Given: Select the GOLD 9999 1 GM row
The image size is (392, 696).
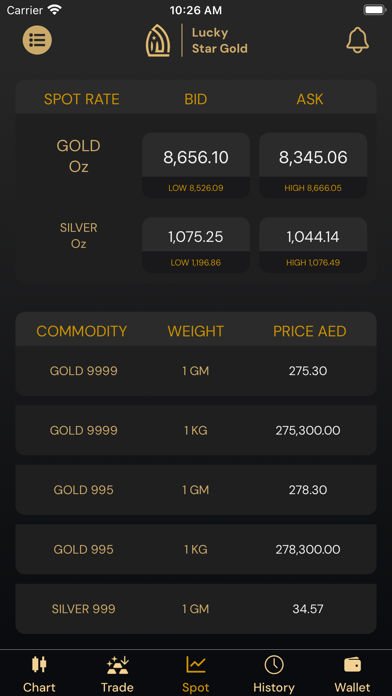Looking at the screenshot, I should click(x=196, y=371).
